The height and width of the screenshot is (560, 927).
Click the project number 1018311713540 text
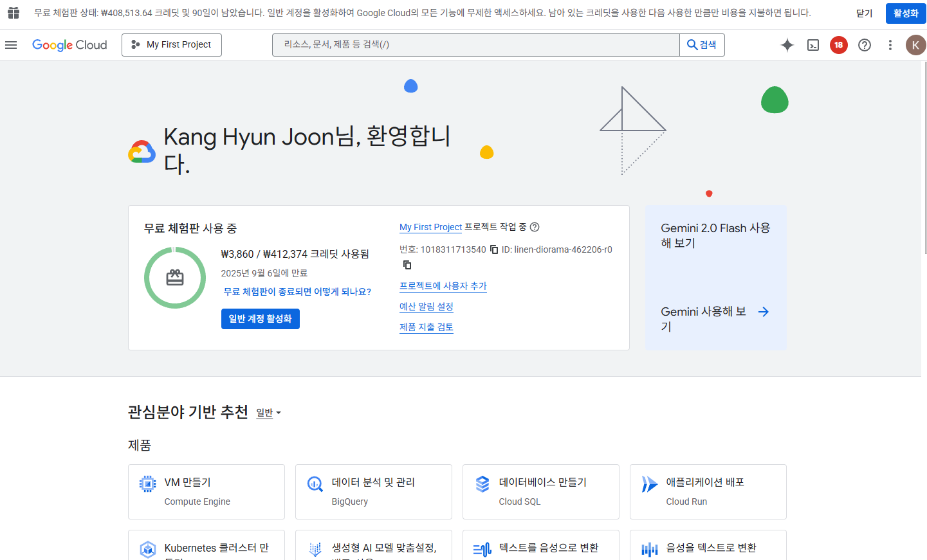454,249
